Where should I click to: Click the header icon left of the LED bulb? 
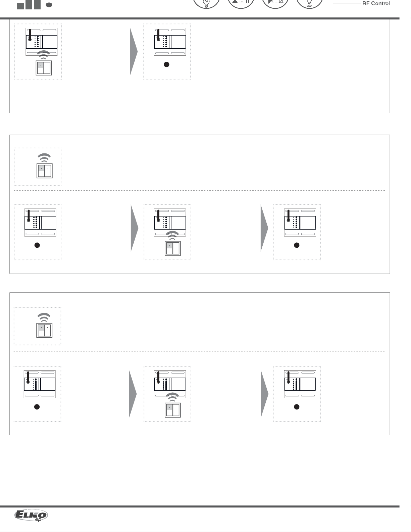point(275,3)
